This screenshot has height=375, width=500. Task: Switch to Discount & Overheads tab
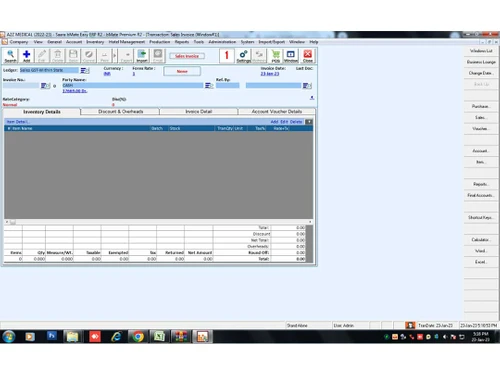click(x=120, y=111)
